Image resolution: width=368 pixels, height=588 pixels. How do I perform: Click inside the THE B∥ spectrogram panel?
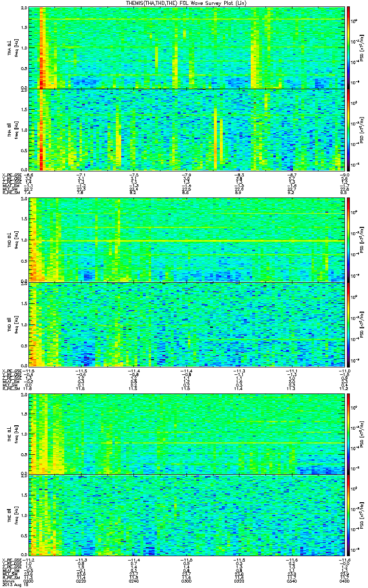[186, 514]
